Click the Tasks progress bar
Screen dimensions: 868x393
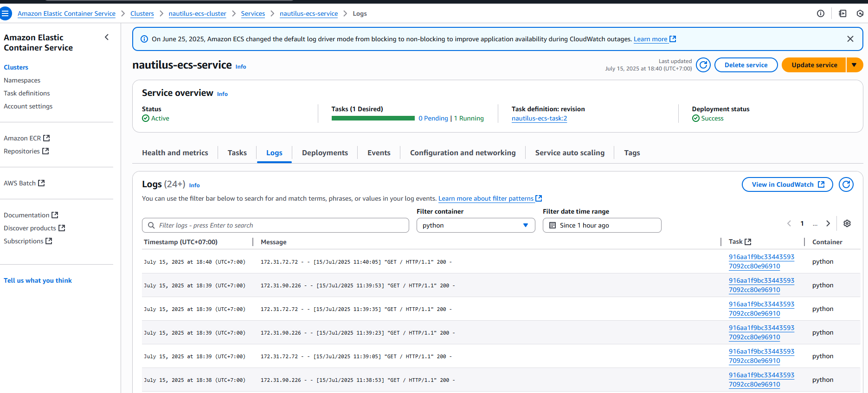click(373, 118)
